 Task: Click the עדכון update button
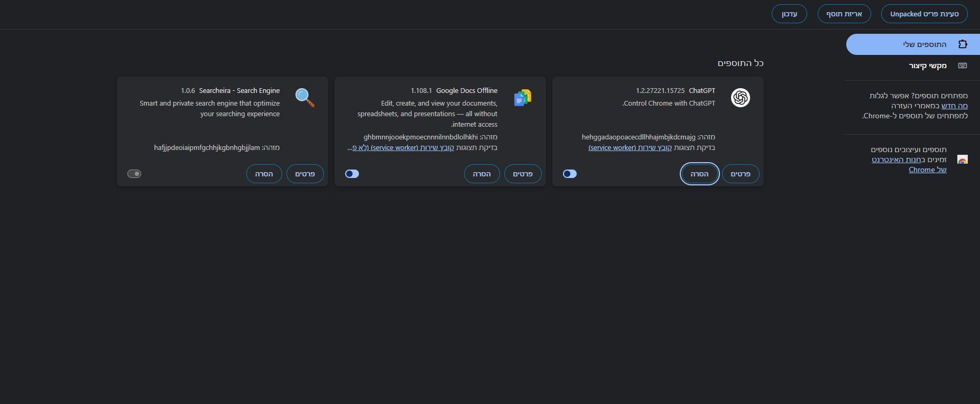pyautogui.click(x=789, y=14)
